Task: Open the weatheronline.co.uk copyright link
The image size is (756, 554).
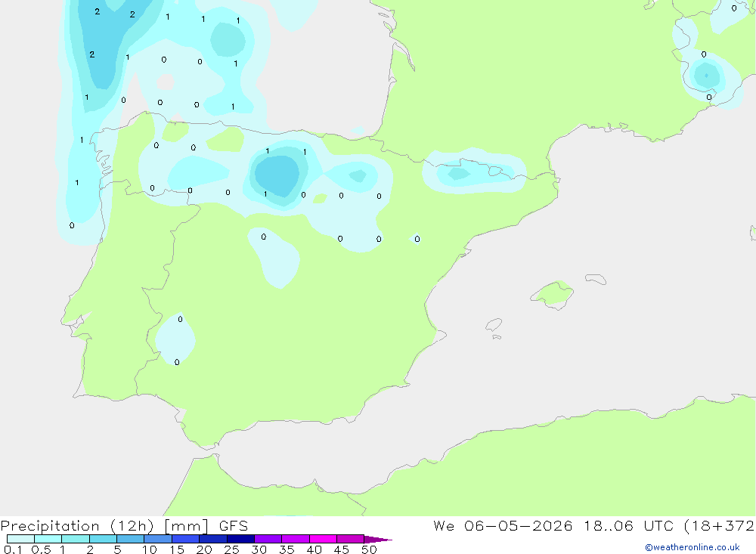Action: pos(692,547)
